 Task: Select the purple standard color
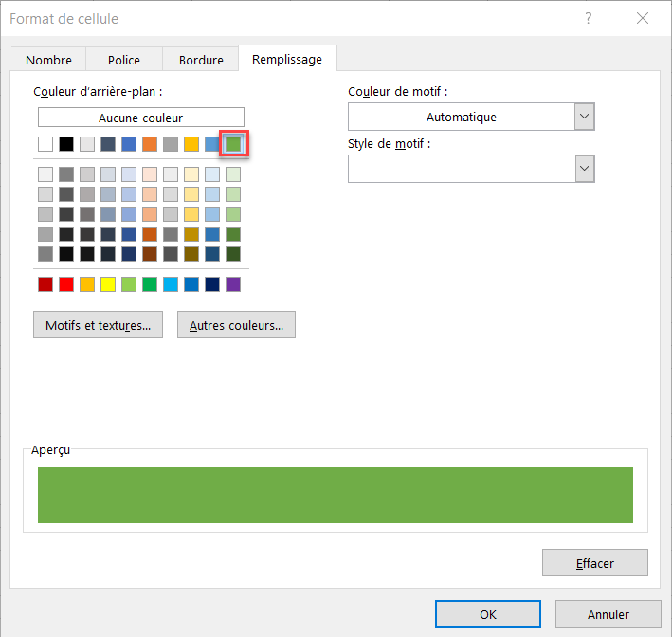233,284
